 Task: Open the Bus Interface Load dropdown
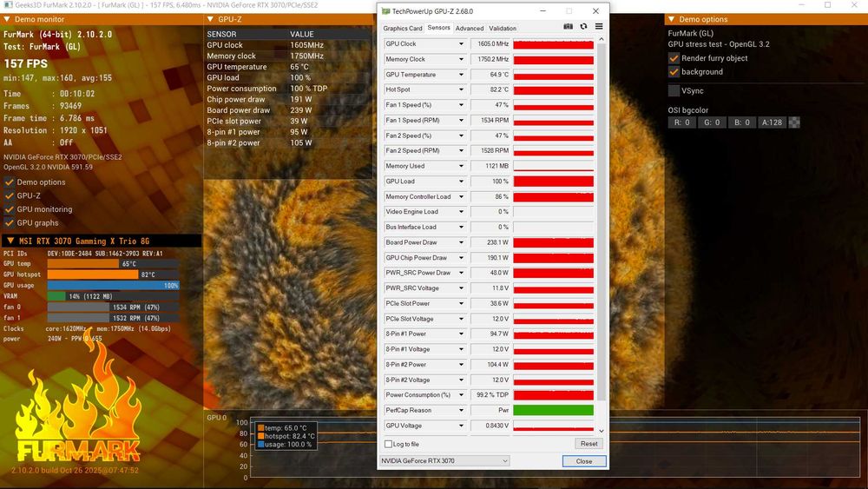click(461, 227)
